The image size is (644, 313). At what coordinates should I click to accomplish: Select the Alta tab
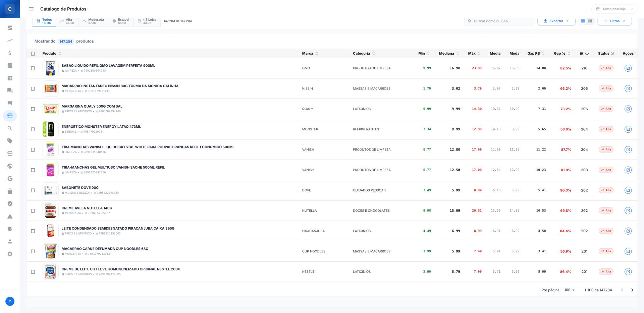[x=67, y=21]
